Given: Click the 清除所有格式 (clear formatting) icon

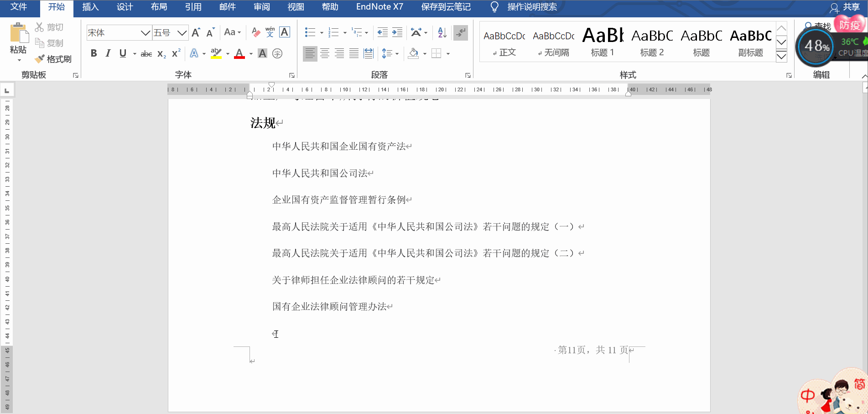Looking at the screenshot, I should 255,32.
